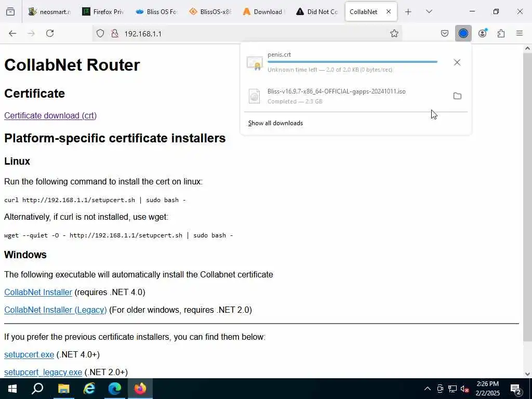The image size is (532, 399).
Task: Click the CollabNet Installer (Legacy) link
Action: coord(55,310)
